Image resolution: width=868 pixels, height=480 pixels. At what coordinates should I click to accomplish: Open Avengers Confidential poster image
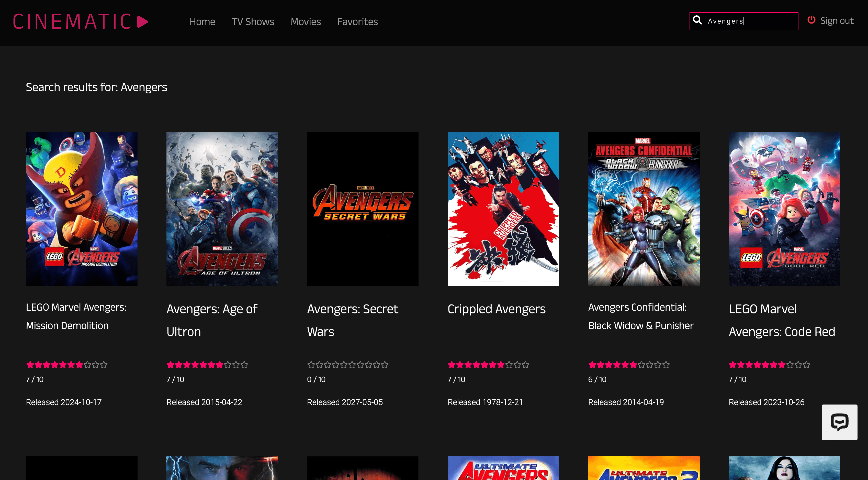click(644, 209)
